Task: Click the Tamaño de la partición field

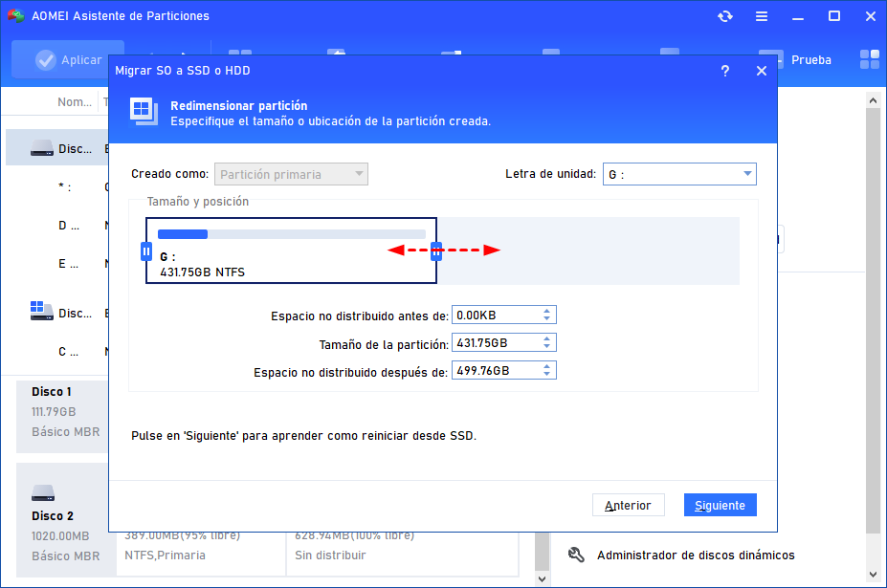Action: [495, 343]
